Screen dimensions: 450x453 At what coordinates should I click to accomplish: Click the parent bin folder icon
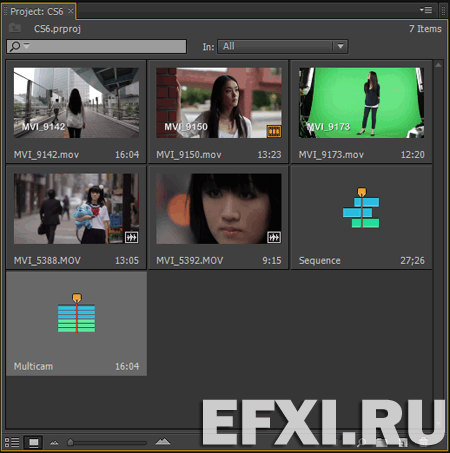point(15,28)
